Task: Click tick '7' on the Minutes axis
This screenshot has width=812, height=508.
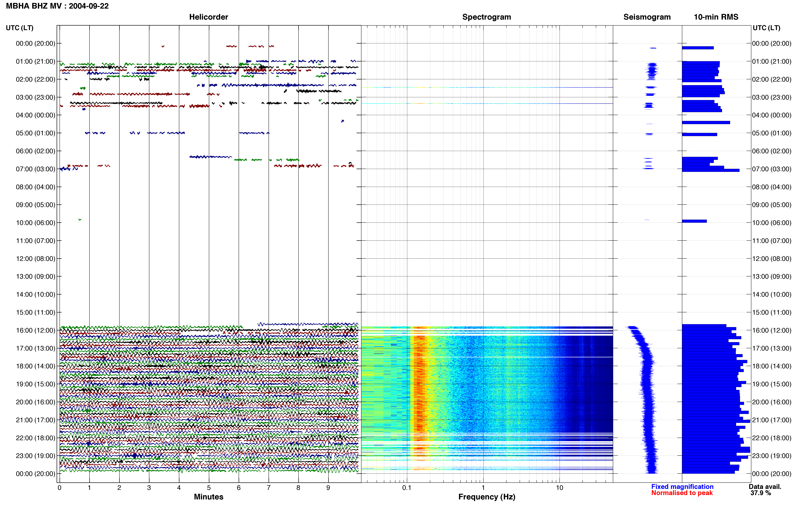Action: point(269,488)
